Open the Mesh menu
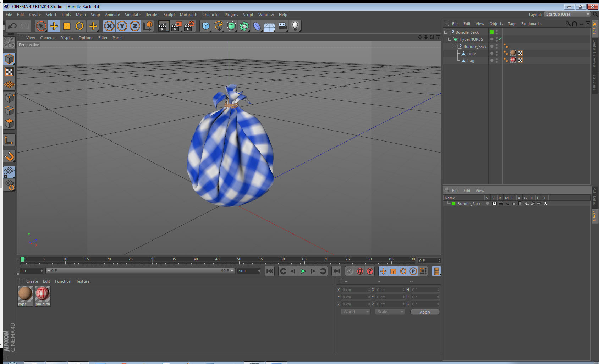The image size is (599, 364). pyautogui.click(x=81, y=15)
